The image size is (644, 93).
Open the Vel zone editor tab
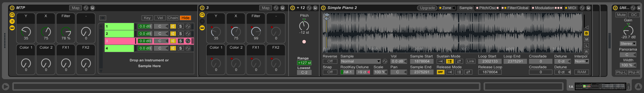160,18
